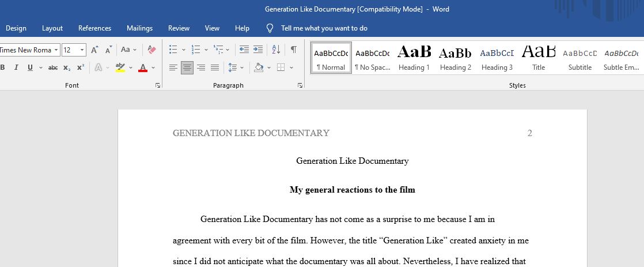644x267 pixels.
Task: Apply Text Effects outlined A icon
Action: [98, 67]
